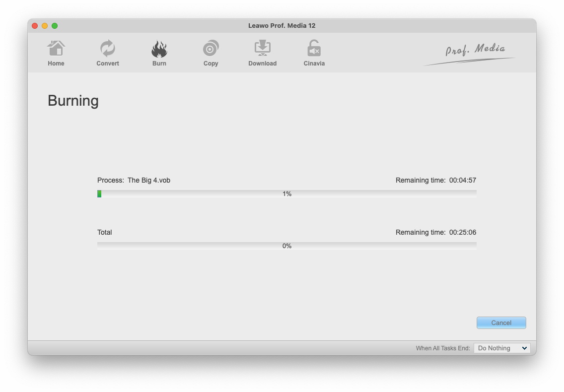564x392 pixels.
Task: Close the Leawo window with red button
Action: pos(35,26)
